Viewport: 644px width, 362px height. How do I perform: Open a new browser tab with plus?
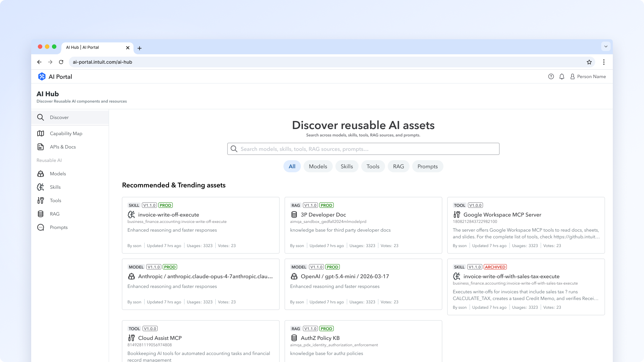pos(140,48)
